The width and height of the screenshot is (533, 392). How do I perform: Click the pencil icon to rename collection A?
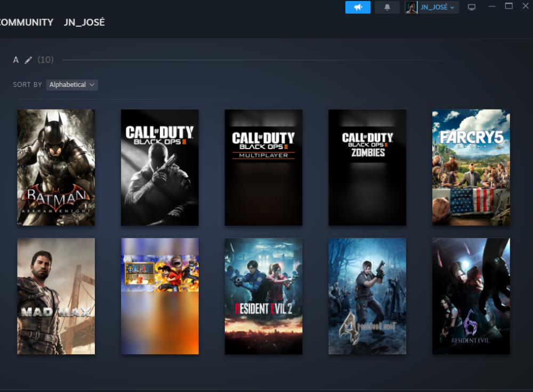pyautogui.click(x=28, y=60)
